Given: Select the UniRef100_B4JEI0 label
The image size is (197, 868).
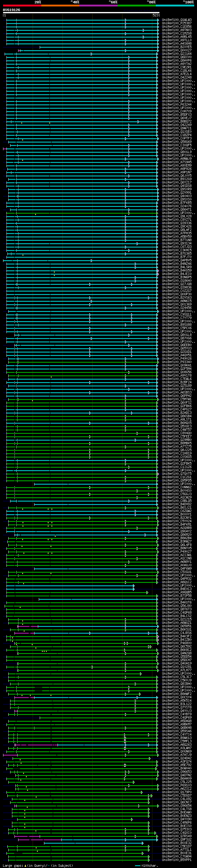Looking at the screenshot, I should click(x=177, y=274).
